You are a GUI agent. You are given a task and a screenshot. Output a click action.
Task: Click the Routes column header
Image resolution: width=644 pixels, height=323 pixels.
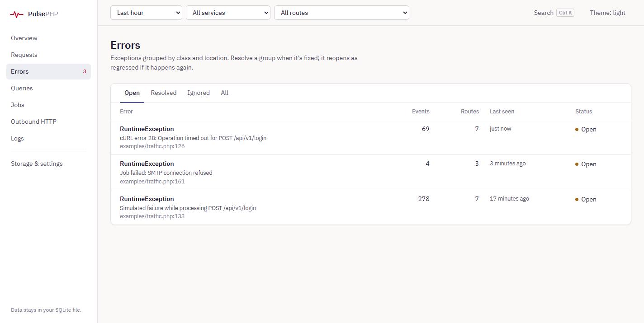coord(470,111)
